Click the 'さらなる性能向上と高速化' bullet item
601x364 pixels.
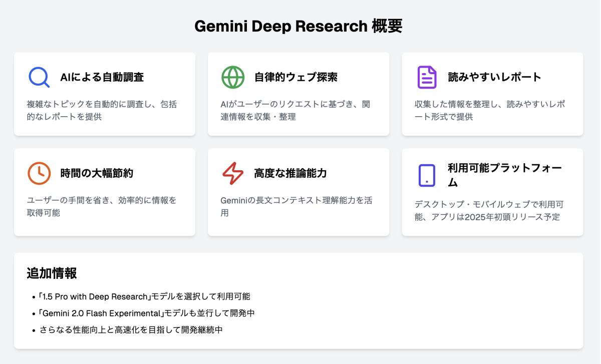(131, 330)
